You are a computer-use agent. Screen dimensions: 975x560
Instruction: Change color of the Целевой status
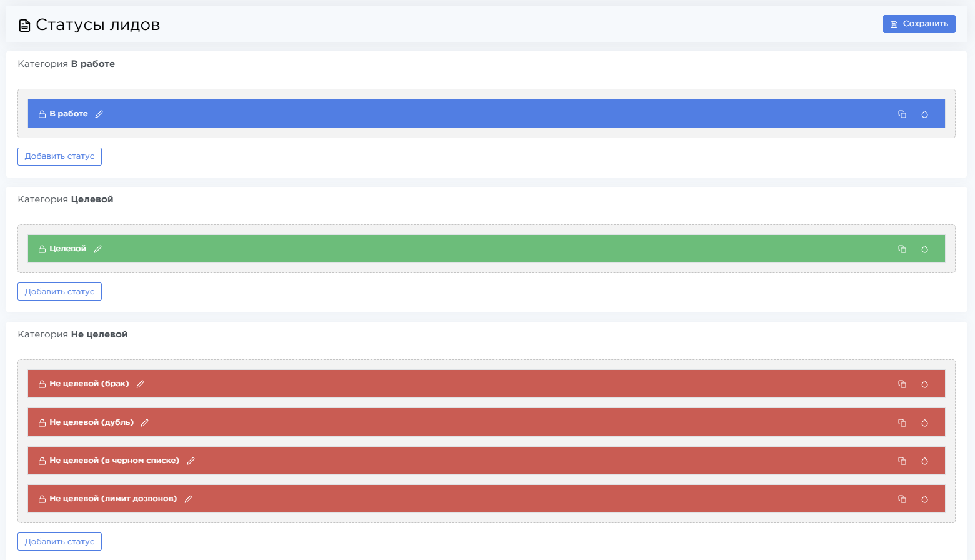click(x=924, y=249)
